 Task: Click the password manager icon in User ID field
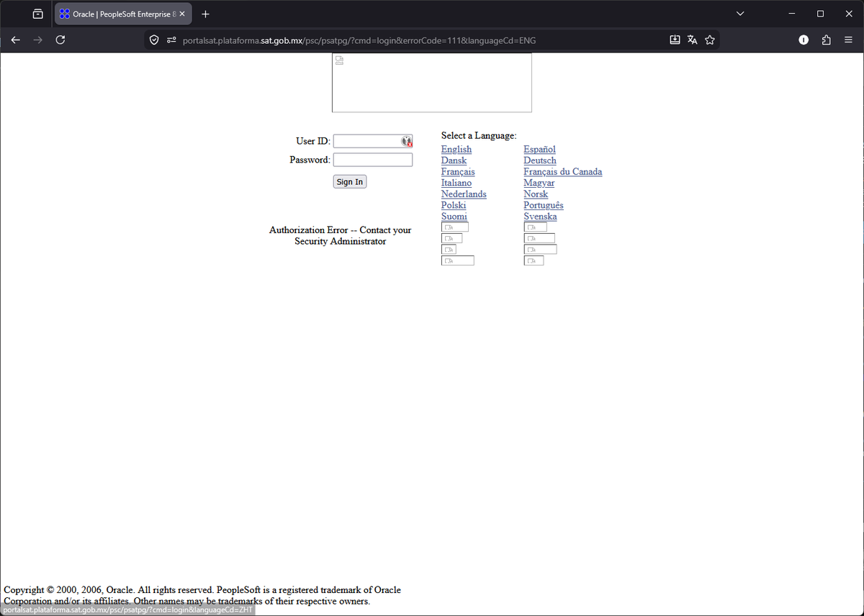click(x=407, y=141)
